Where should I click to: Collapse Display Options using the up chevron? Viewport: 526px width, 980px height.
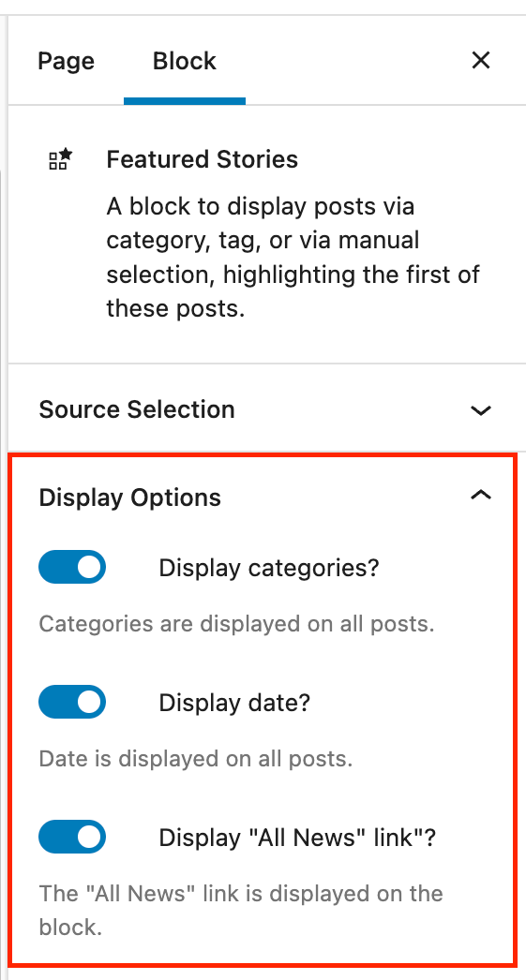[480, 496]
